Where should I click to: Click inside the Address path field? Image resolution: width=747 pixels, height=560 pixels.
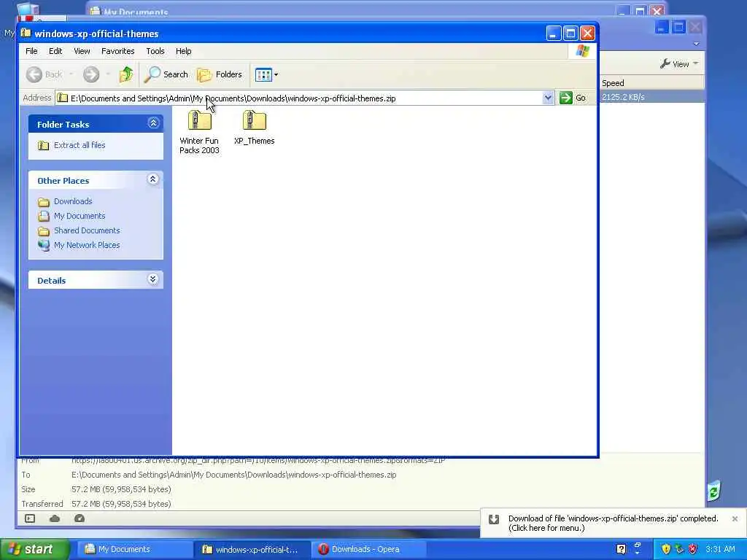pyautogui.click(x=305, y=98)
